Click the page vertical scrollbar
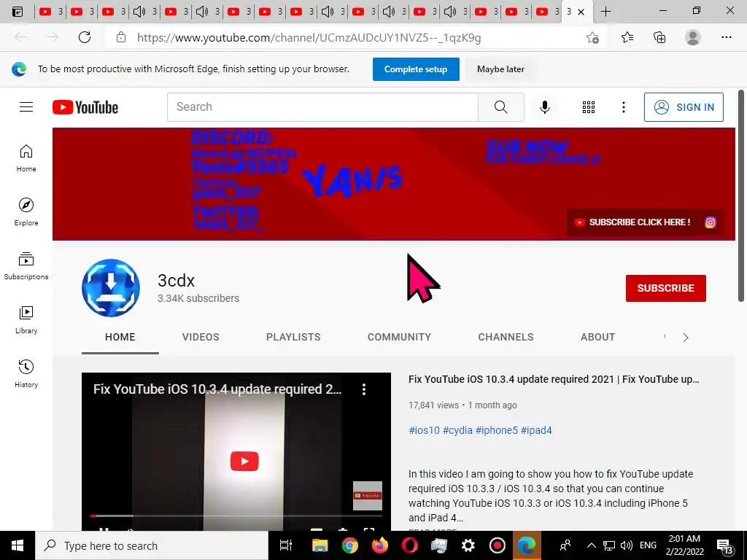The width and height of the screenshot is (747, 560). 741,195
